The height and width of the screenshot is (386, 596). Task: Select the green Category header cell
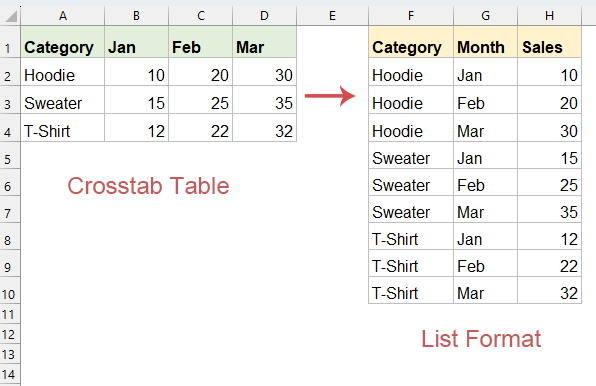[63, 42]
